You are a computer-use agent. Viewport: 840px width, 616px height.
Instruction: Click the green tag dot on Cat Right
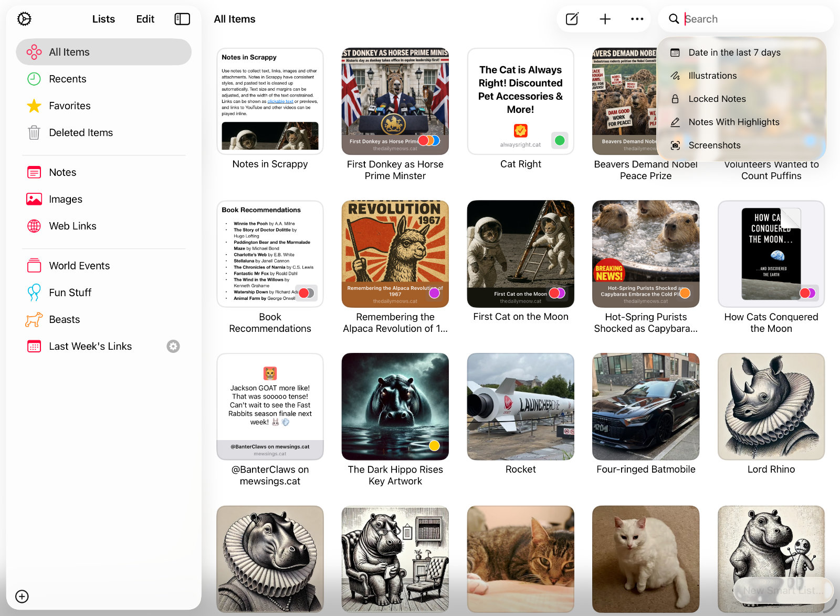[x=560, y=140]
